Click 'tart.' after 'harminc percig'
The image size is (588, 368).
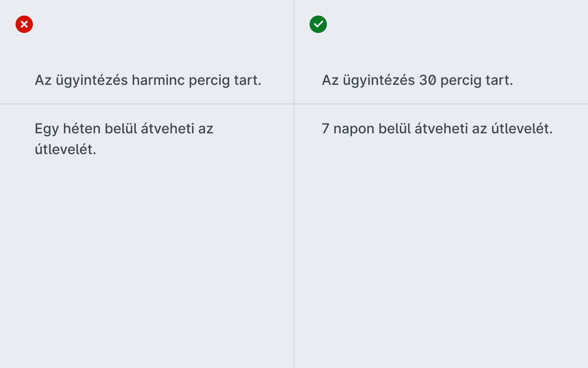(x=247, y=81)
